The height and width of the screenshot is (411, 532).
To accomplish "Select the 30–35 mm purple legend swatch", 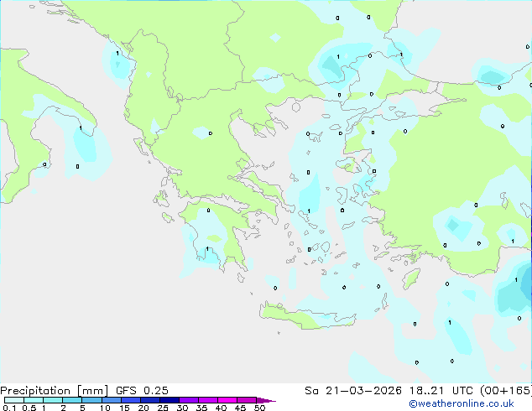I will tap(188, 400).
